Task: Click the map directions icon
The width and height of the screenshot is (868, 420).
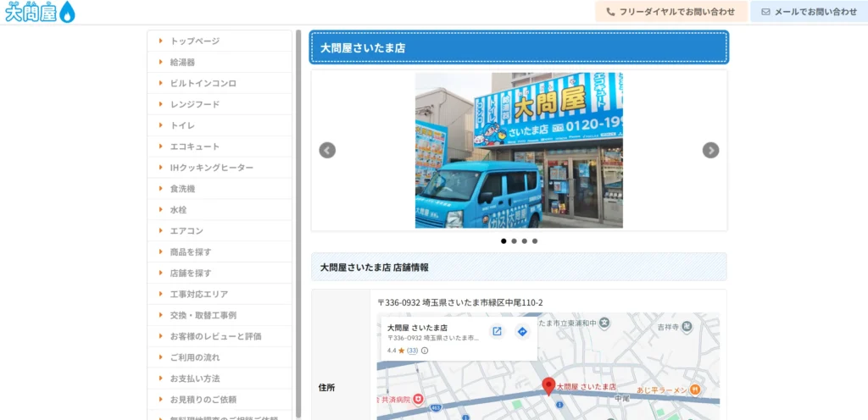Action: 522,331
